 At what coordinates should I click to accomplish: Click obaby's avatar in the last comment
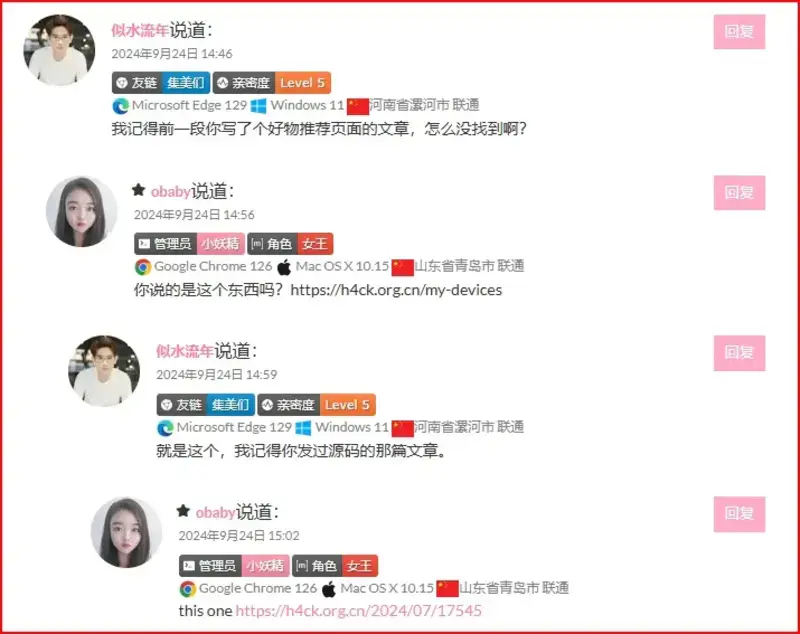coord(127,532)
